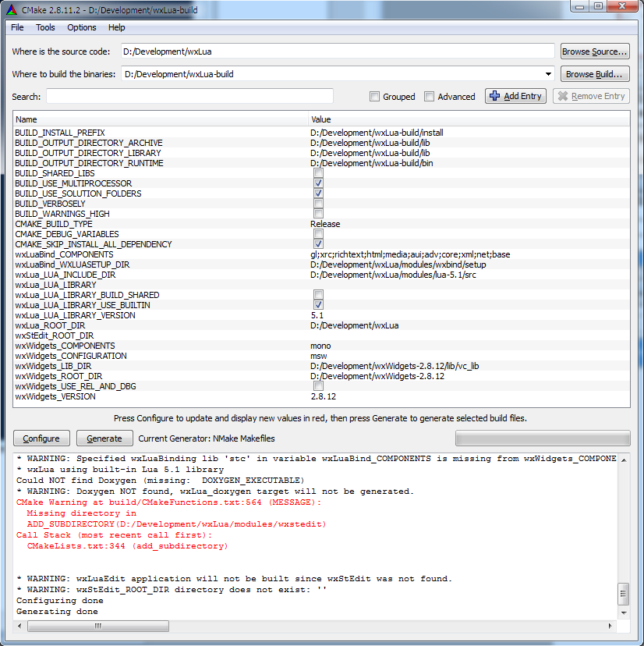Enable the Advanced checkbox
Viewport: 644px width, 646px height.
click(x=429, y=97)
